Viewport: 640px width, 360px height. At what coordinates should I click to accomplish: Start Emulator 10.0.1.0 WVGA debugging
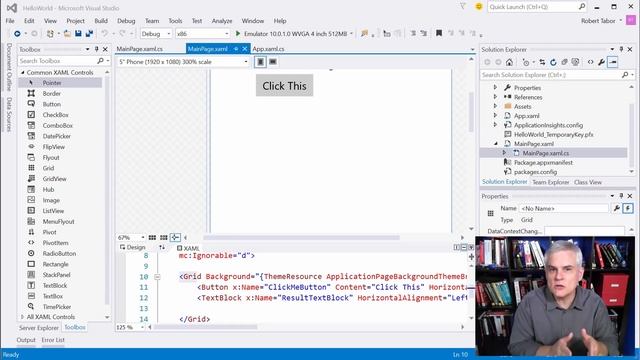coord(294,33)
